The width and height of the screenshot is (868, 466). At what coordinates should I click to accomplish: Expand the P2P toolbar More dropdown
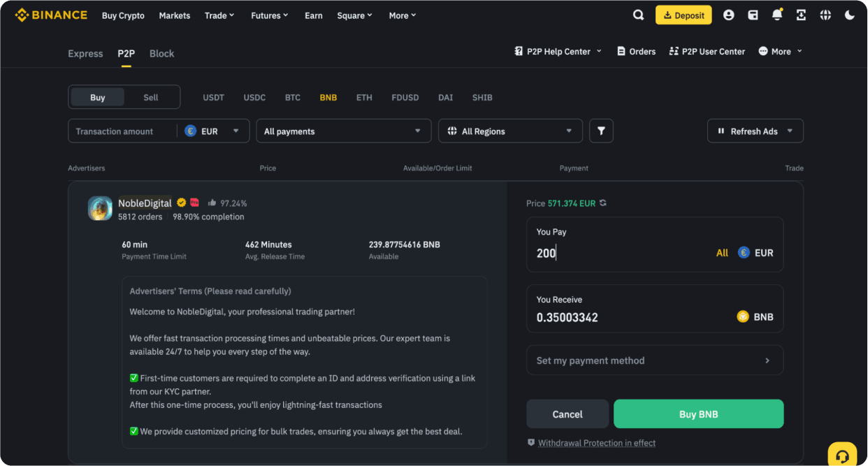pos(781,51)
